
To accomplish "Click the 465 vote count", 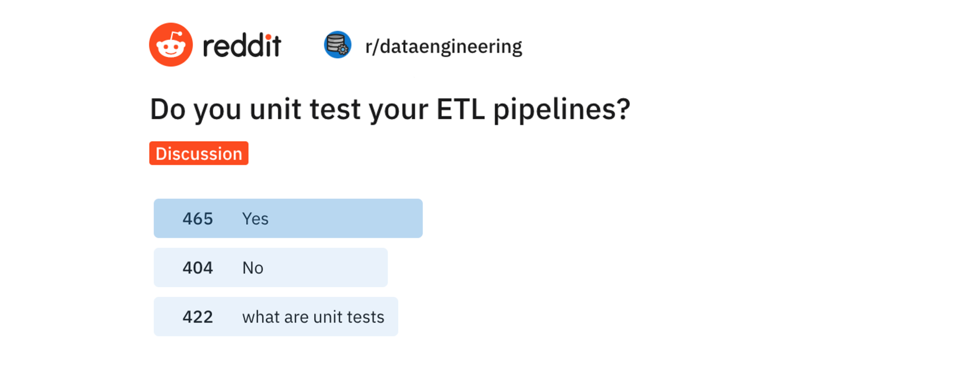I will coord(197,219).
